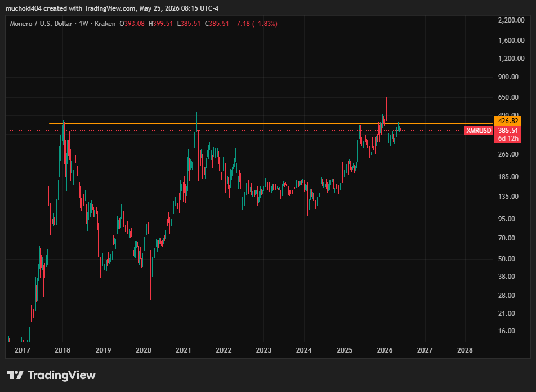Click the 2026 time axis label
Viewport: 536px width, 392px height.
pos(385,350)
